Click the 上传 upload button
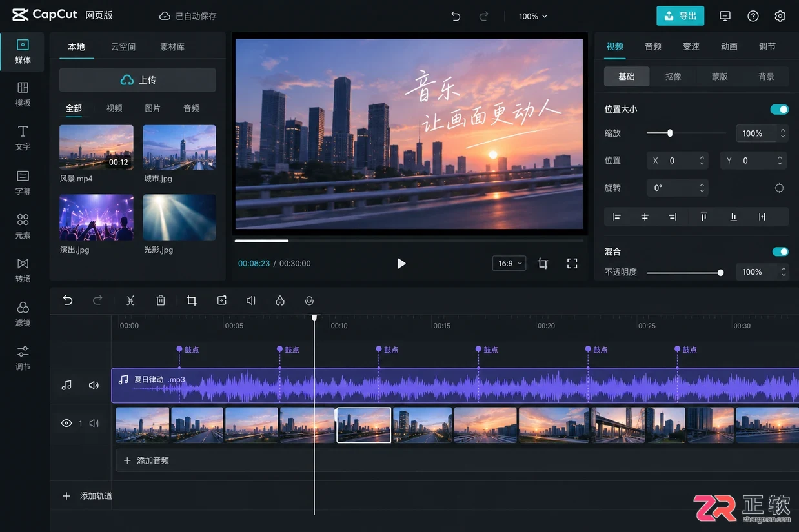The height and width of the screenshot is (532, 799). pyautogui.click(x=137, y=80)
